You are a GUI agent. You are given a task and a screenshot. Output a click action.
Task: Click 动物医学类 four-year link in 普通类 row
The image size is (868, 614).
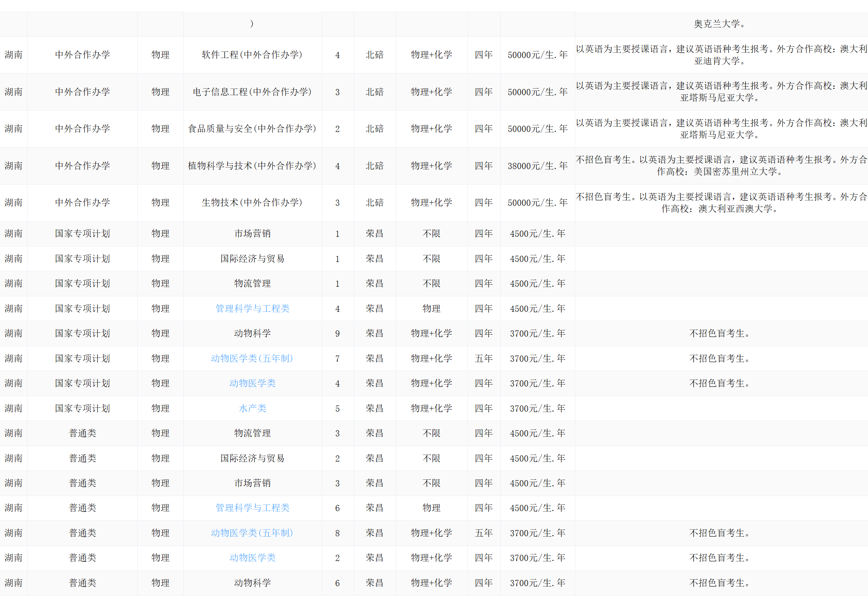(252, 558)
